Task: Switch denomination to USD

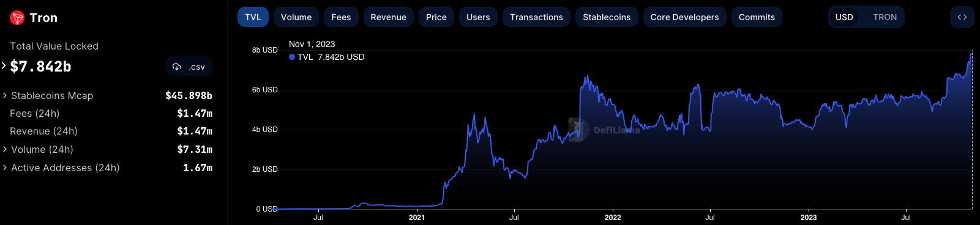Action: tap(844, 17)
